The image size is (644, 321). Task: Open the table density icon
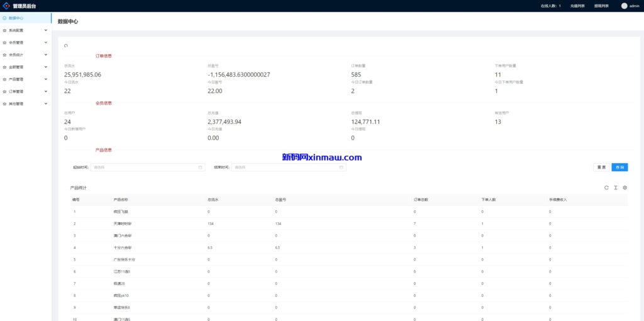click(616, 188)
